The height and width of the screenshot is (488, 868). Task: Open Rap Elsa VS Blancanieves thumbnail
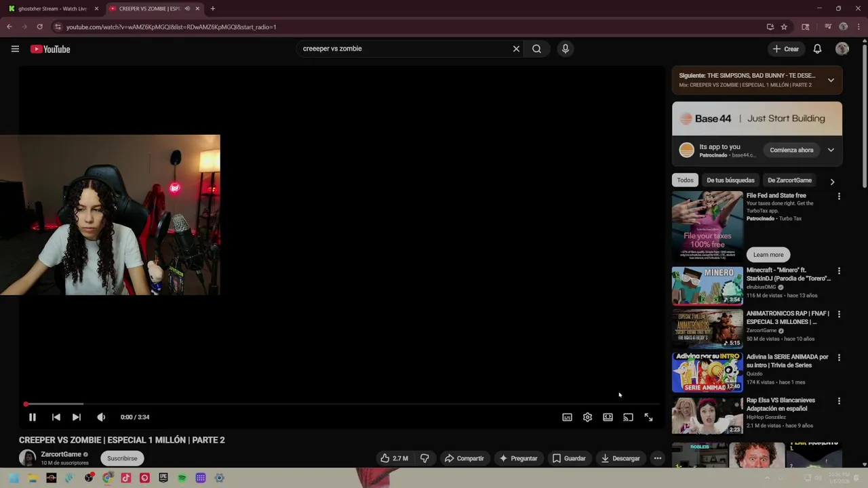(x=707, y=415)
